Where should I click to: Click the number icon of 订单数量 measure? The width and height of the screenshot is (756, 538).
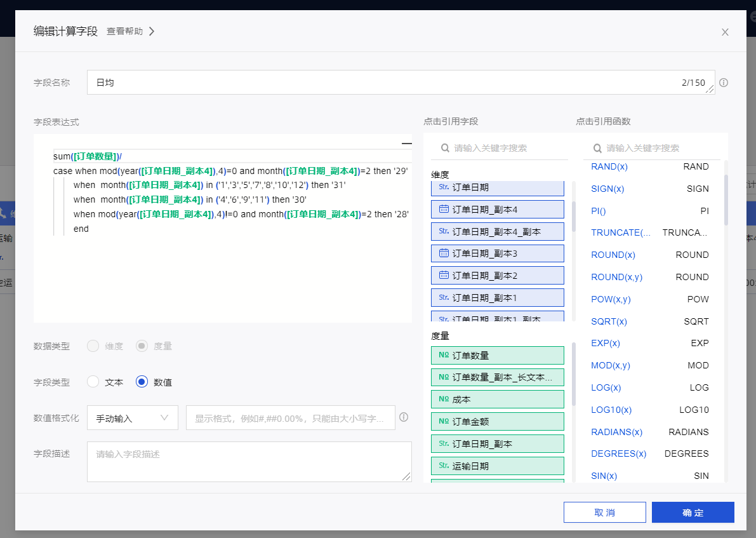click(444, 355)
